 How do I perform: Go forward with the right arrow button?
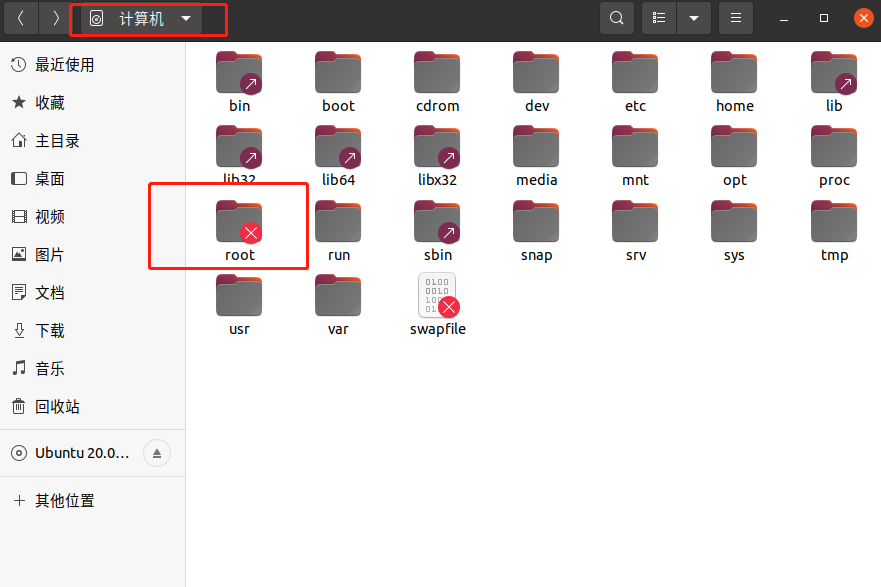pos(55,19)
